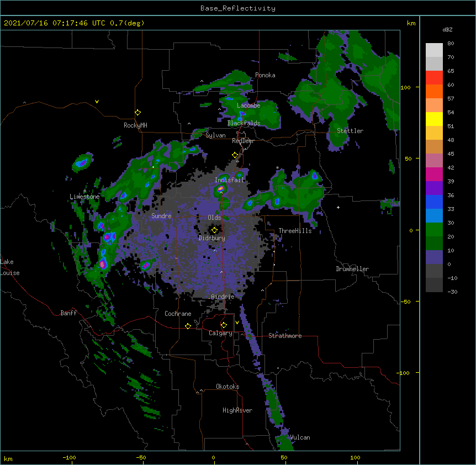Choose the light blue 30-33 dBZ swatch
This screenshot has width=476, height=465.
click(x=434, y=216)
